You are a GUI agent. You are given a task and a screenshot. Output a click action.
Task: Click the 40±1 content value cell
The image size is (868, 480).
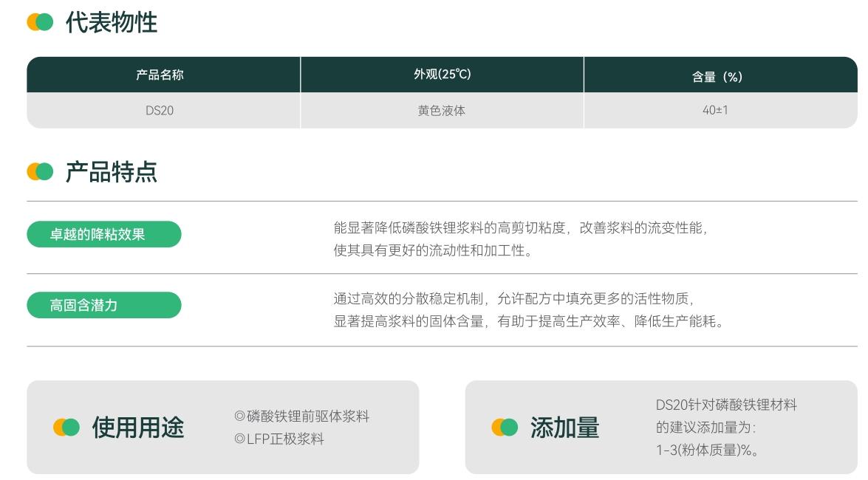click(x=715, y=111)
